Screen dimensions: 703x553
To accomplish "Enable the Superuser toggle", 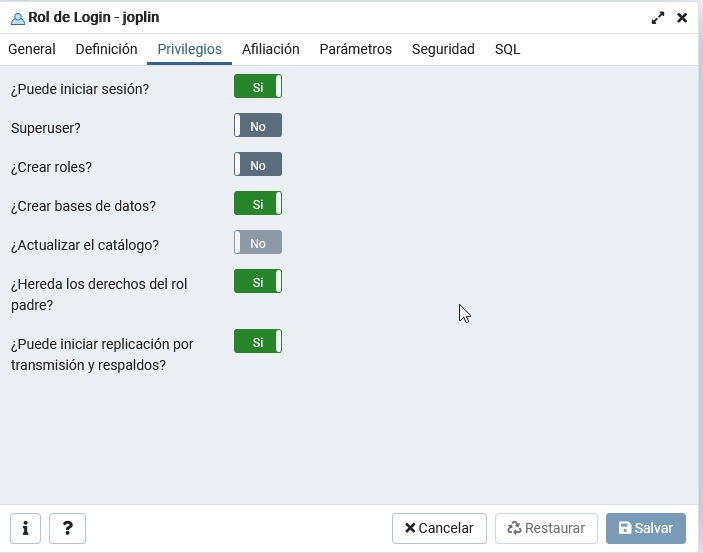I will coord(258,126).
